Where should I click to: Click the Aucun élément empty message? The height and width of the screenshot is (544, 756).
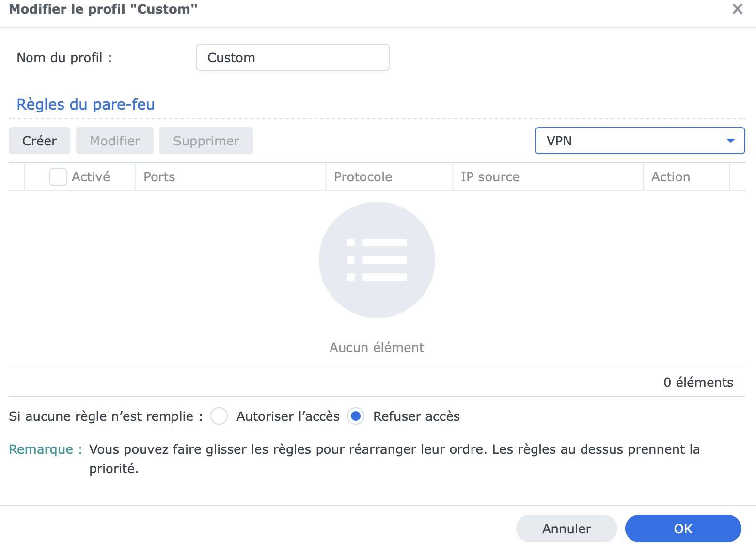point(377,348)
